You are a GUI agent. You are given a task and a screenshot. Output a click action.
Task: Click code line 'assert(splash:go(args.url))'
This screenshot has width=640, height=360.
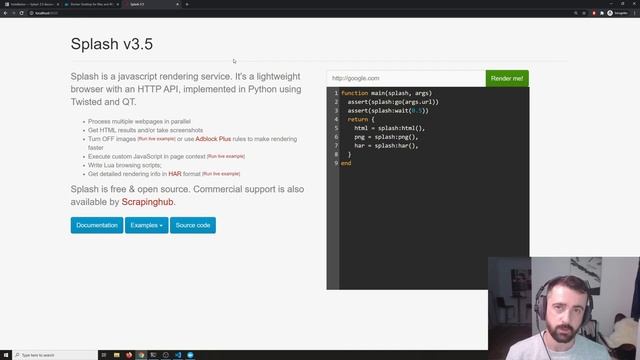pyautogui.click(x=393, y=102)
